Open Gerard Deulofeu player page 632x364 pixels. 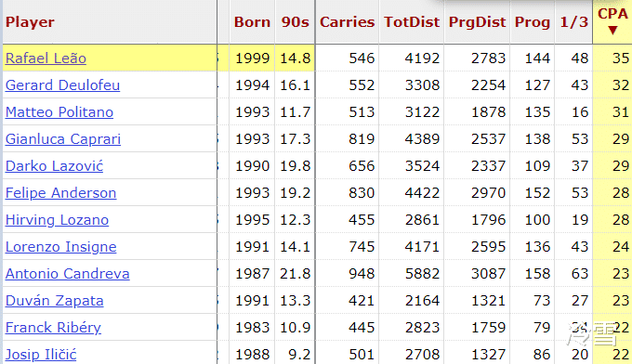pos(62,85)
